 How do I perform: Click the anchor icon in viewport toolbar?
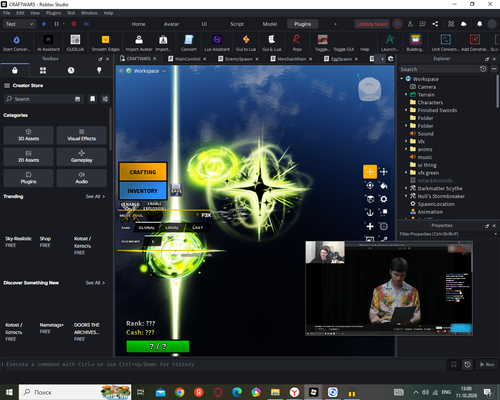tap(370, 212)
